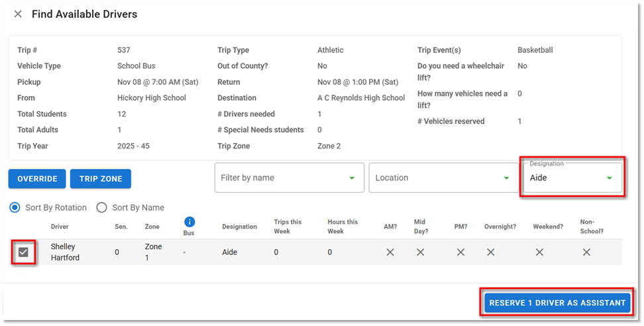644x326 pixels.
Task: Open the Location dropdown arrow
Action: click(x=506, y=178)
